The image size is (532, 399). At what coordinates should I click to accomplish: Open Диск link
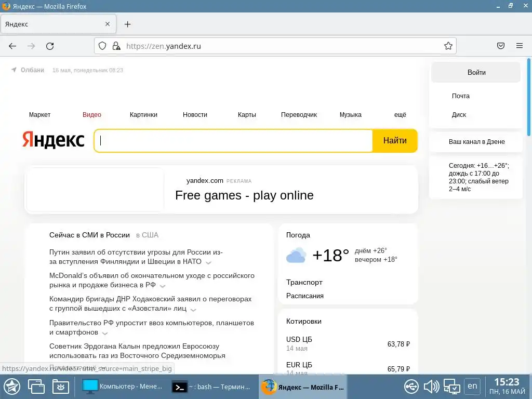pos(459,115)
